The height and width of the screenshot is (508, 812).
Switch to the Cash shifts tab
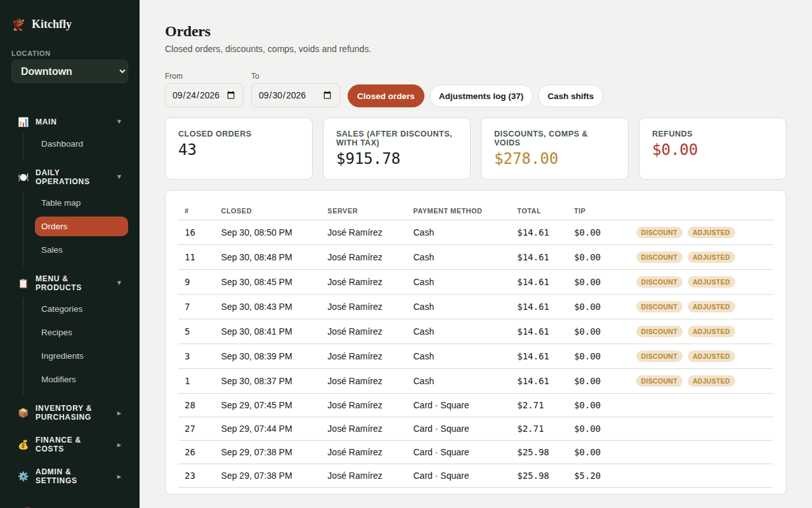pos(570,96)
